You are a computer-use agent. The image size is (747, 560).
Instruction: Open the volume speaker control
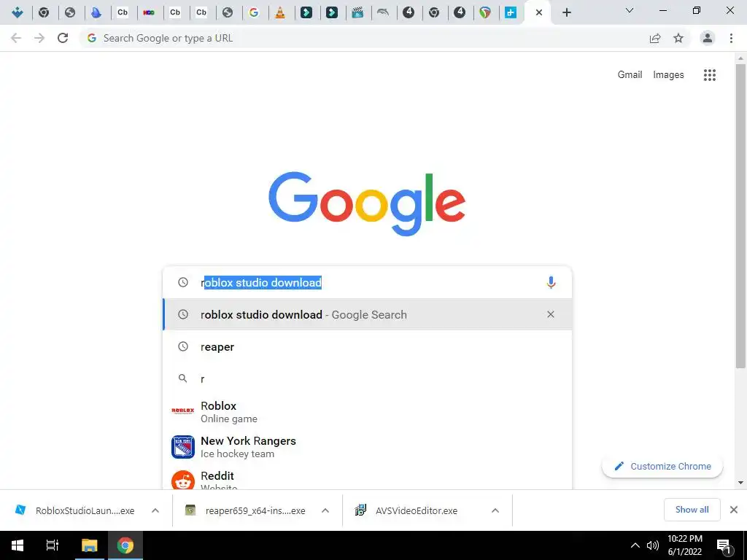(x=653, y=545)
